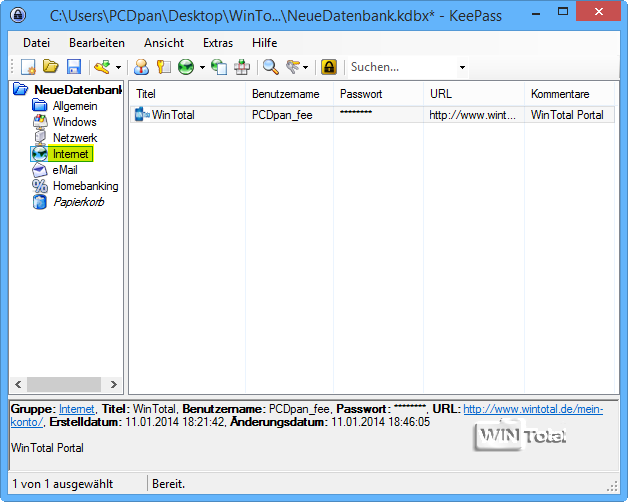This screenshot has height=502, width=628.
Task: Click the New database toolbar icon
Action: (x=28, y=67)
